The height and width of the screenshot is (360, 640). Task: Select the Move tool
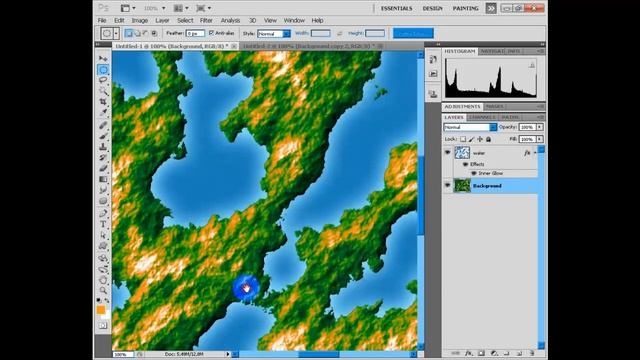103,59
